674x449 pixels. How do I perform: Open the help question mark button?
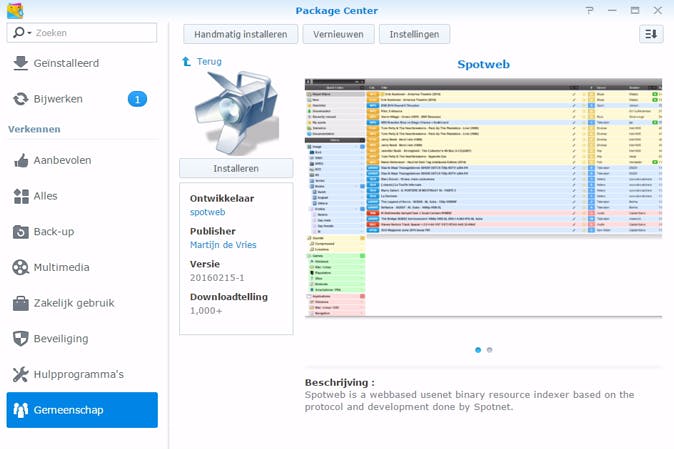[589, 10]
